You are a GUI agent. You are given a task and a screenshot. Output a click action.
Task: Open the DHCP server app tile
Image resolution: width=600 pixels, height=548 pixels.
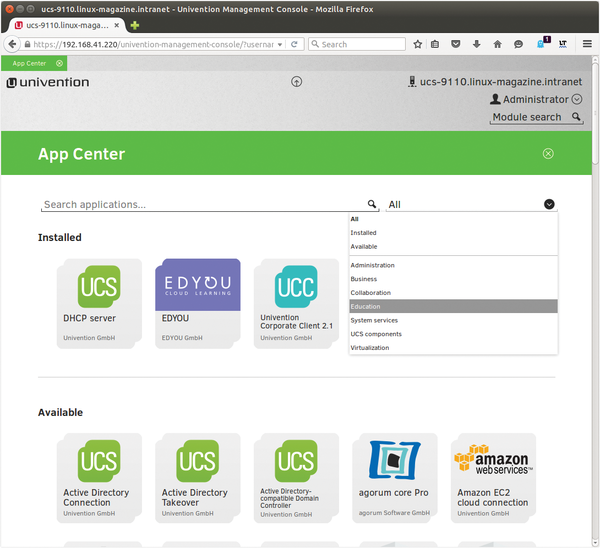tap(99, 303)
